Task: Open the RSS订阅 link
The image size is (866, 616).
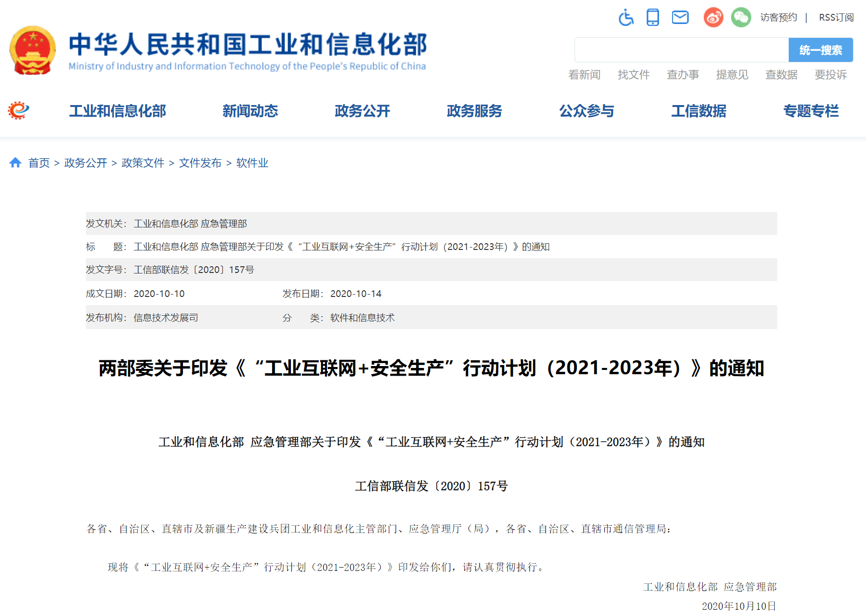Action: coord(836,18)
